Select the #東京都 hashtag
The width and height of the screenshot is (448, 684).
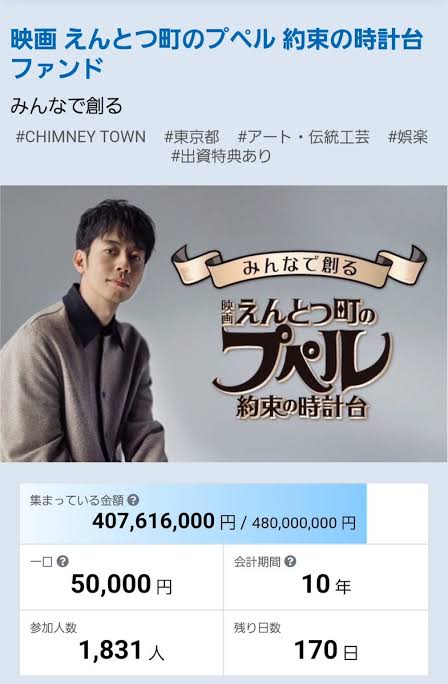pos(192,137)
